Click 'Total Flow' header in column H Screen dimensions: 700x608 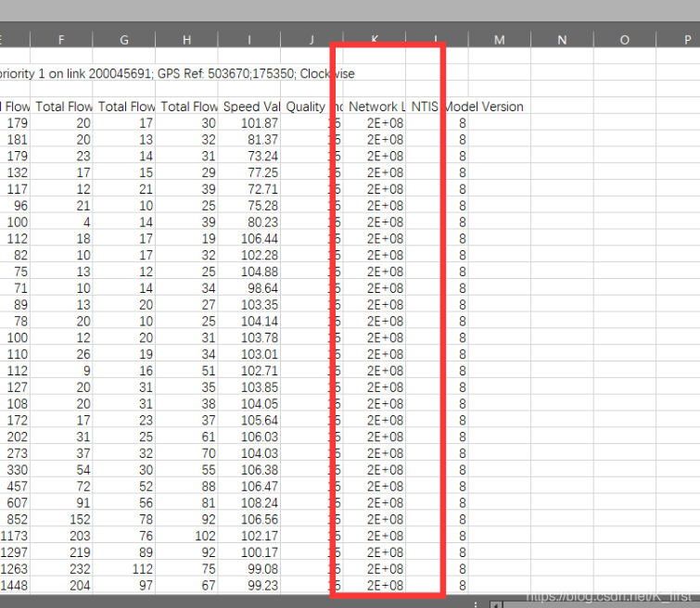186,107
